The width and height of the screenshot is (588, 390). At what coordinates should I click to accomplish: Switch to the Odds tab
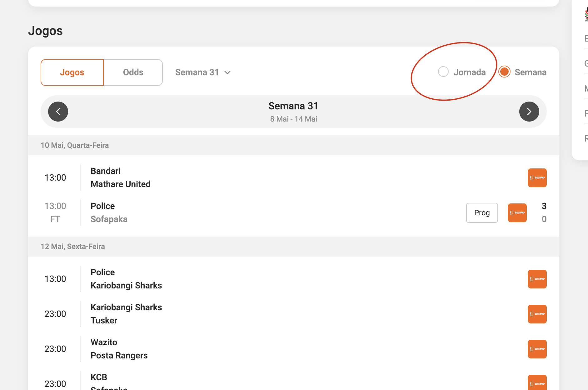[x=133, y=72]
